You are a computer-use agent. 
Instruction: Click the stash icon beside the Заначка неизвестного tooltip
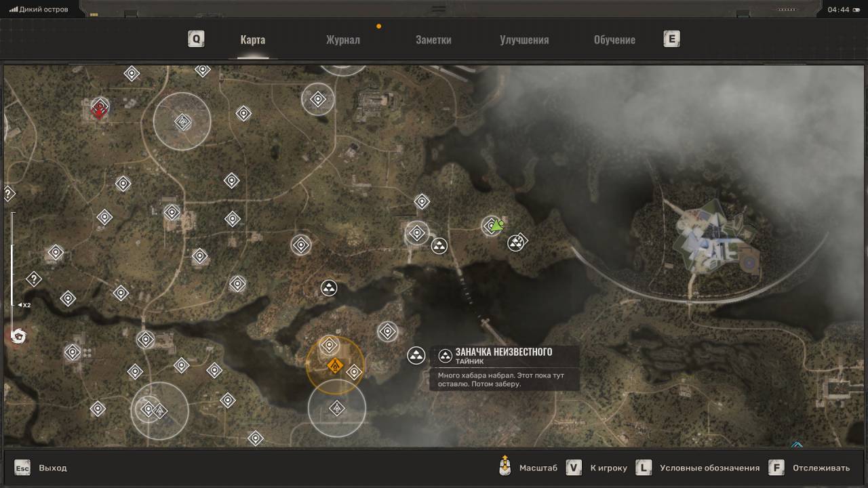pyautogui.click(x=416, y=355)
